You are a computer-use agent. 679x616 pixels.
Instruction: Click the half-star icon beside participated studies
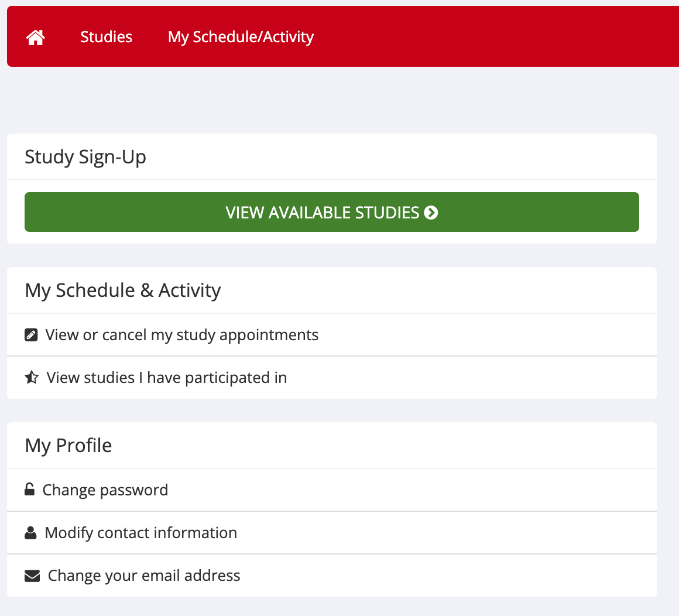tap(32, 378)
